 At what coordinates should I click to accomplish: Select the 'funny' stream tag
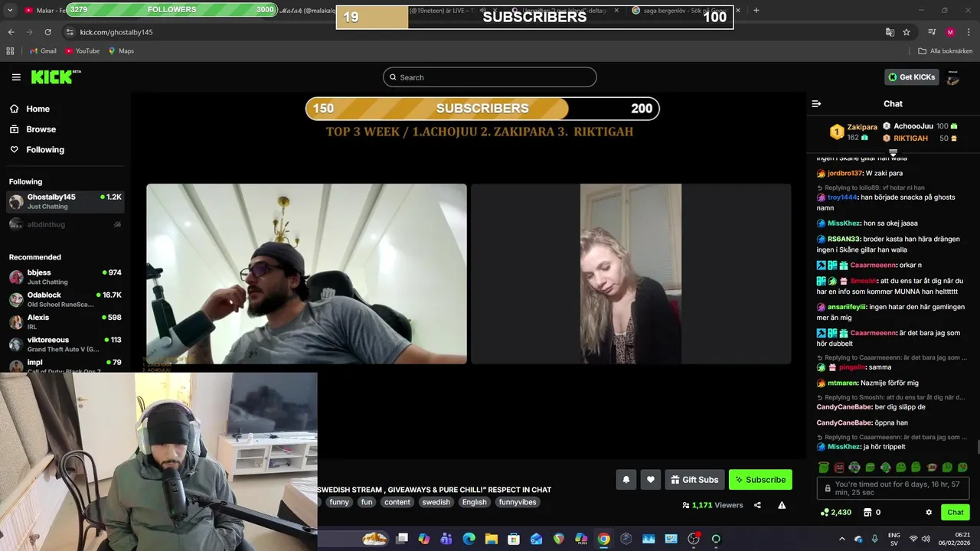[x=339, y=502]
